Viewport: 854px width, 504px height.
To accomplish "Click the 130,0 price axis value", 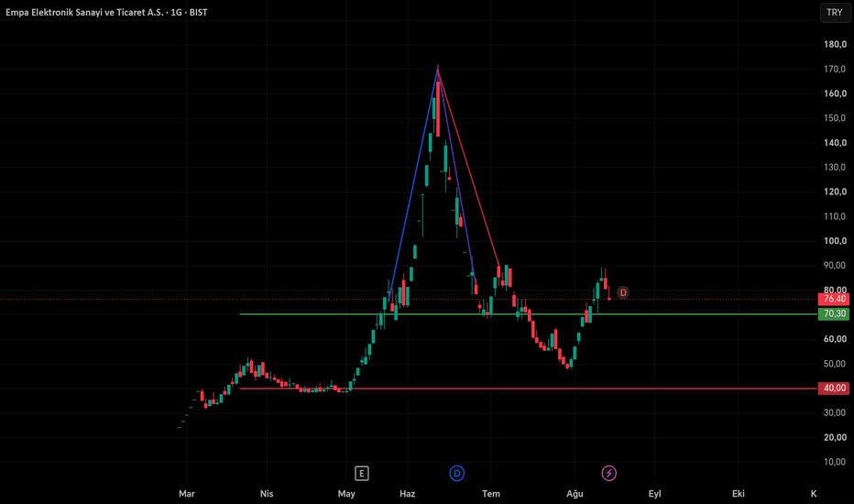I will (x=835, y=168).
